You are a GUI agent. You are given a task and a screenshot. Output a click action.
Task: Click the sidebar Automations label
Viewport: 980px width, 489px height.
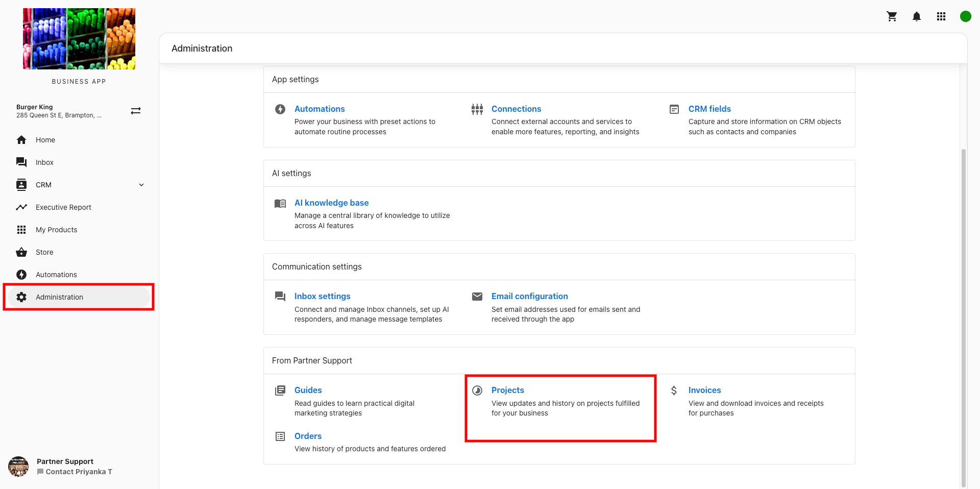[56, 275]
